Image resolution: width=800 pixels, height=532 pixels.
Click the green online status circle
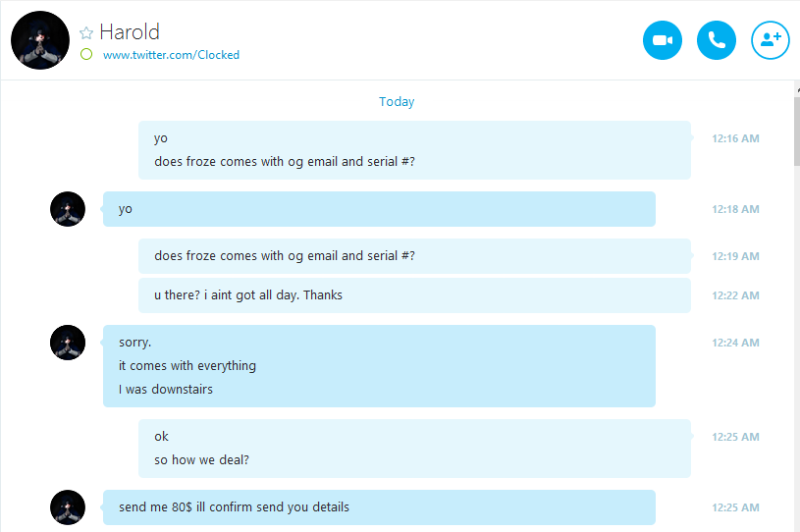86,54
